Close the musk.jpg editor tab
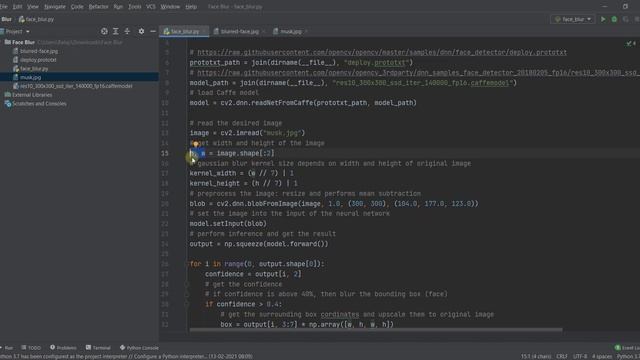Viewport: 640px width, 360px height. click(x=307, y=31)
